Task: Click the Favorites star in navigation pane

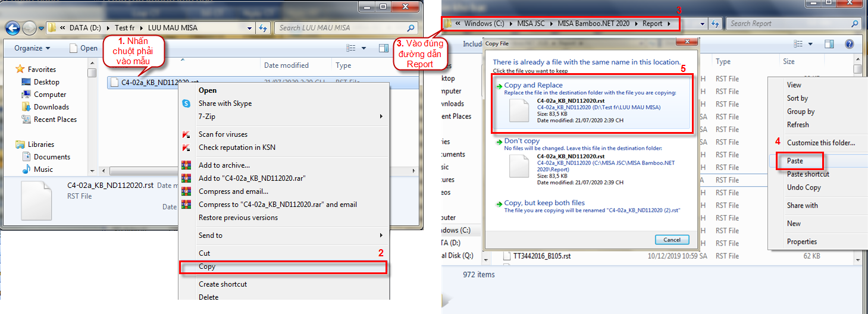Action: [x=20, y=70]
